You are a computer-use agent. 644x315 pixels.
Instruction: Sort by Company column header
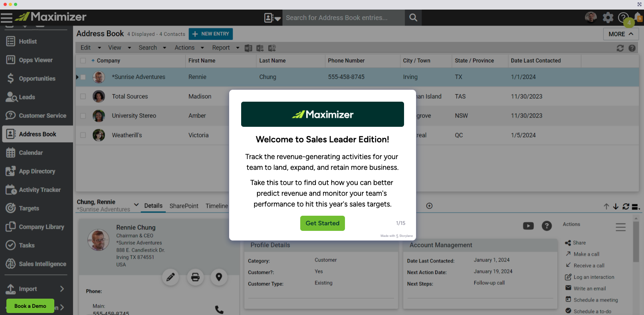108,61
